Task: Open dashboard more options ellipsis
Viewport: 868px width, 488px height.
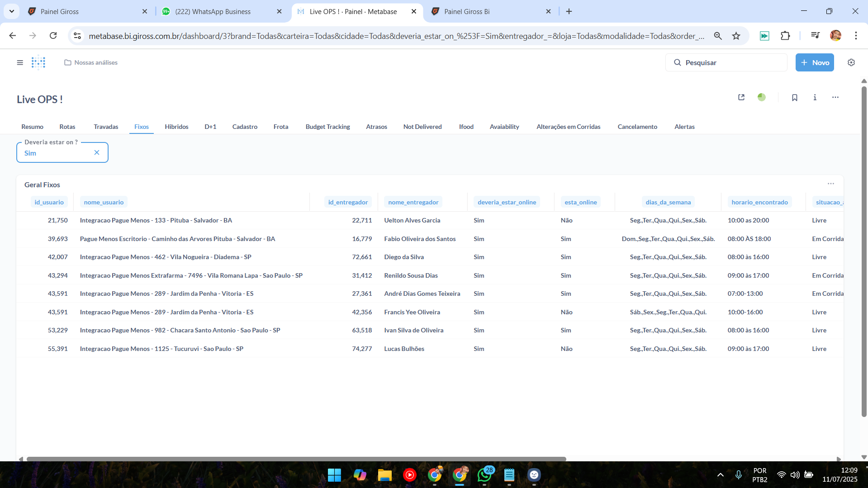Action: point(835,97)
